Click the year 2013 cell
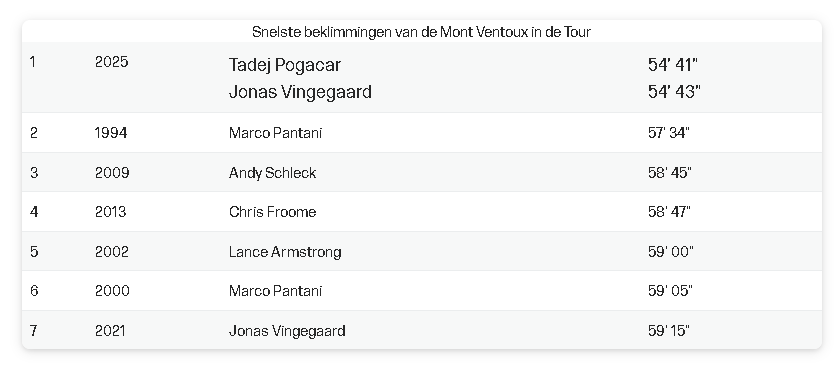Image resolution: width=840 pixels, height=372 pixels. click(x=110, y=212)
